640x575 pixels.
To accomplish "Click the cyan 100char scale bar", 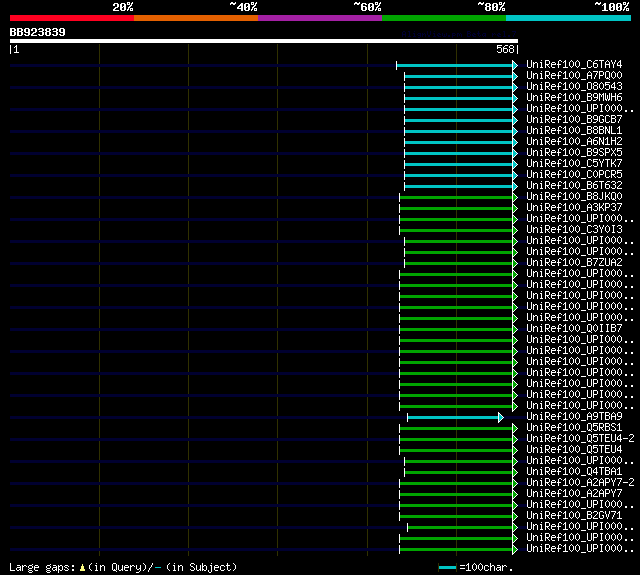I will point(447,567).
